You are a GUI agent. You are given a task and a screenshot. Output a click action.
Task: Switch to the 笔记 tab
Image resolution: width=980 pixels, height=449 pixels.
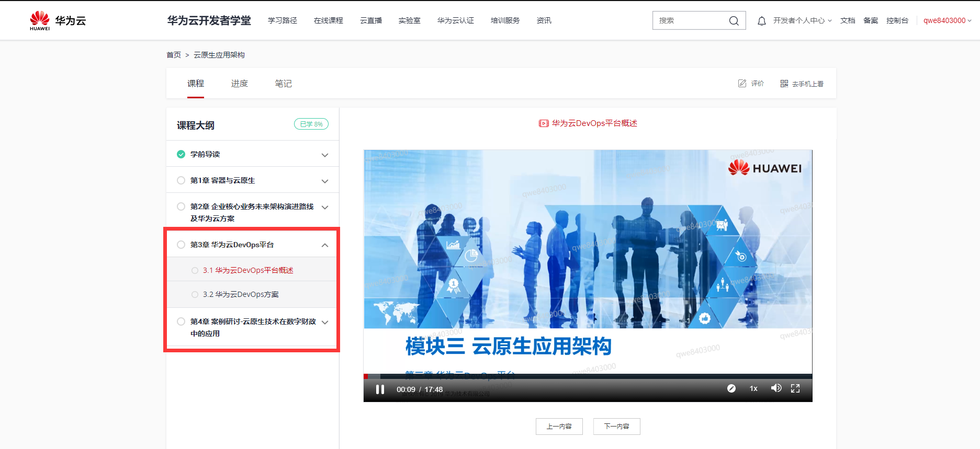[x=284, y=84]
